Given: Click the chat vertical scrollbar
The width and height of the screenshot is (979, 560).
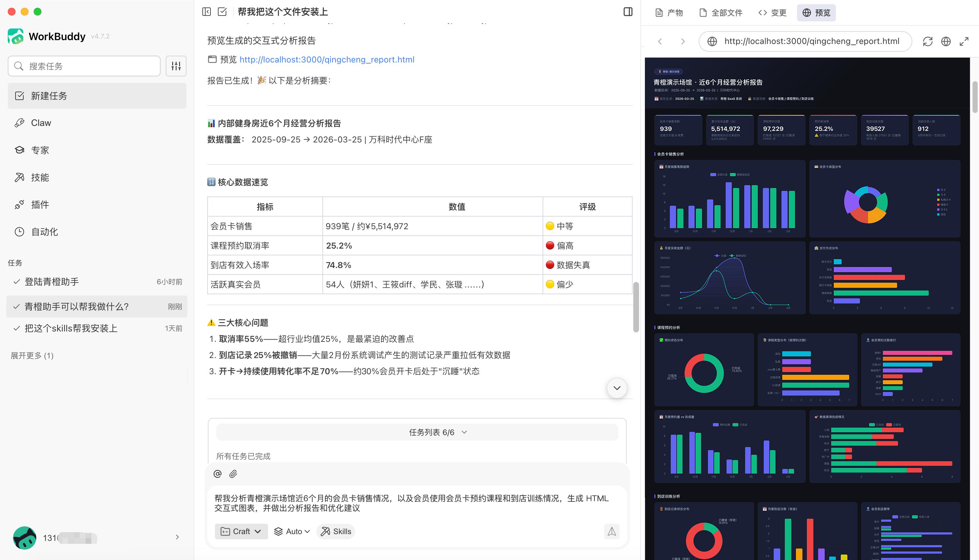Looking at the screenshot, I should [636, 307].
